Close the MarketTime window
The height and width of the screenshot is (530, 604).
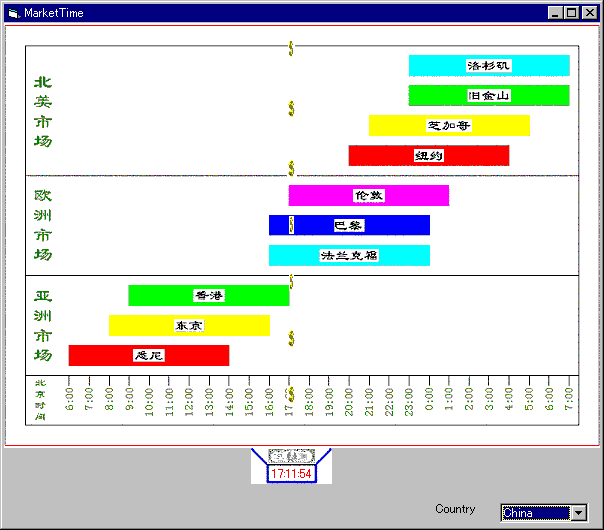(x=590, y=13)
